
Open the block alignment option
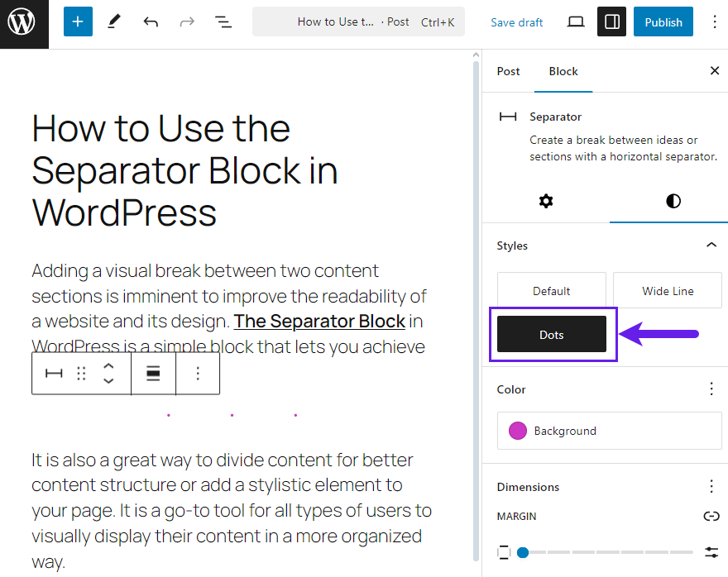(x=153, y=374)
